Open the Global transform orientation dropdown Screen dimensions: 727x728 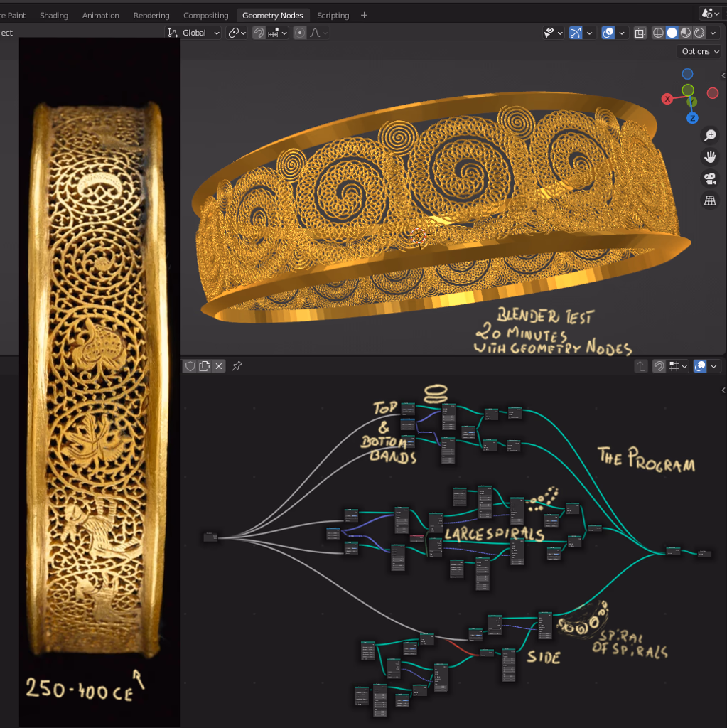tap(193, 33)
